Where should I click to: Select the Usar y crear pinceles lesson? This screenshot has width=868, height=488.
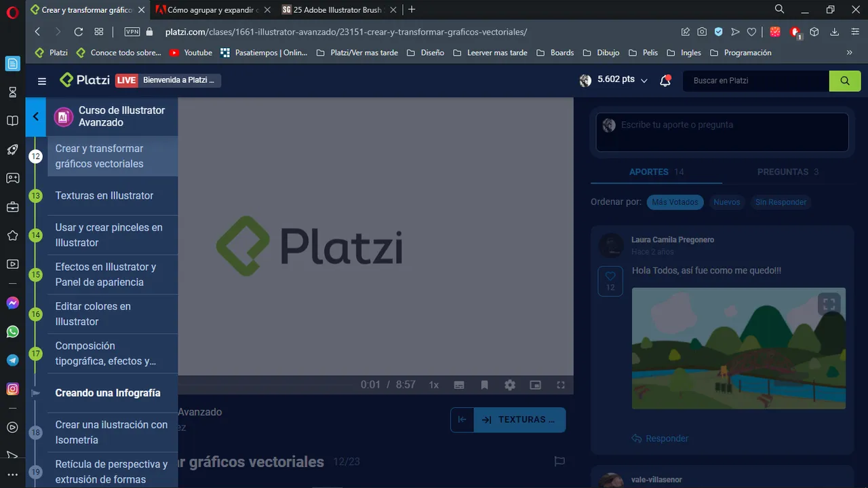[x=113, y=235]
